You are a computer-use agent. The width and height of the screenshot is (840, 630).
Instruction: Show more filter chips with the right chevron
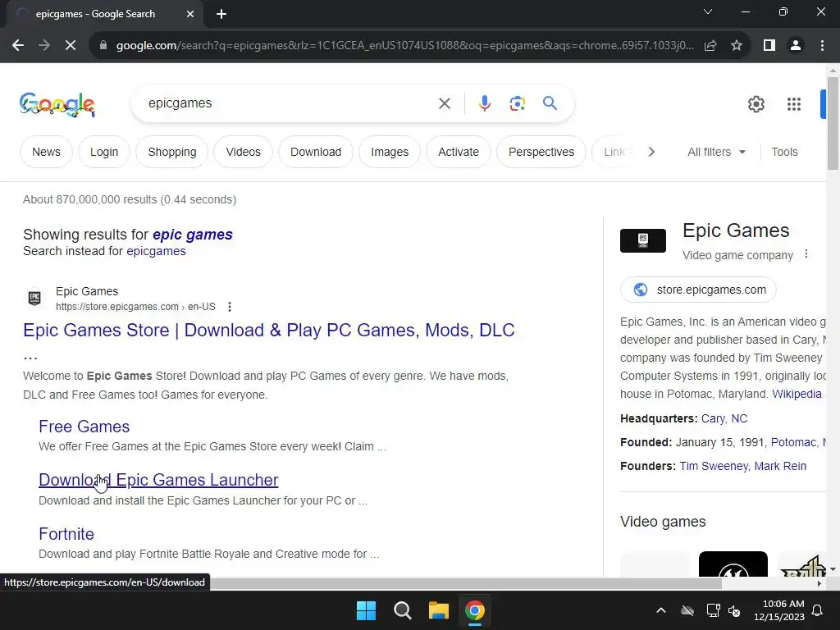point(651,152)
